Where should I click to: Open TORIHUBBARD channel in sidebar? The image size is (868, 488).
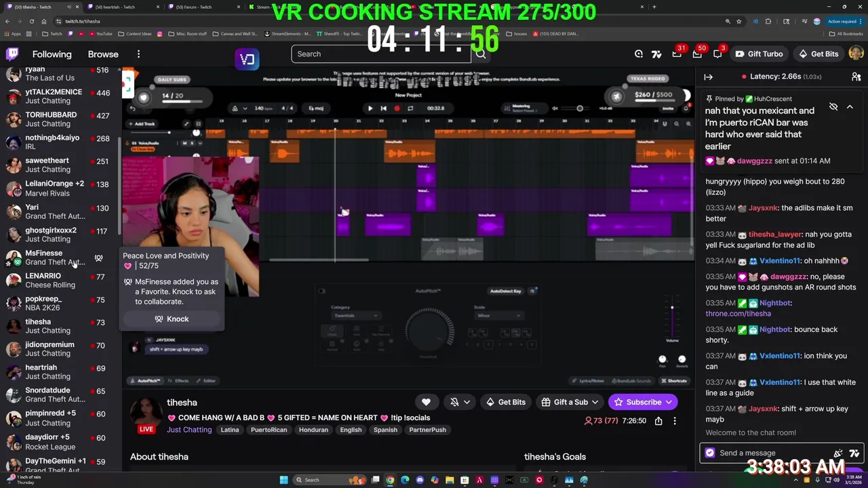[60, 119]
